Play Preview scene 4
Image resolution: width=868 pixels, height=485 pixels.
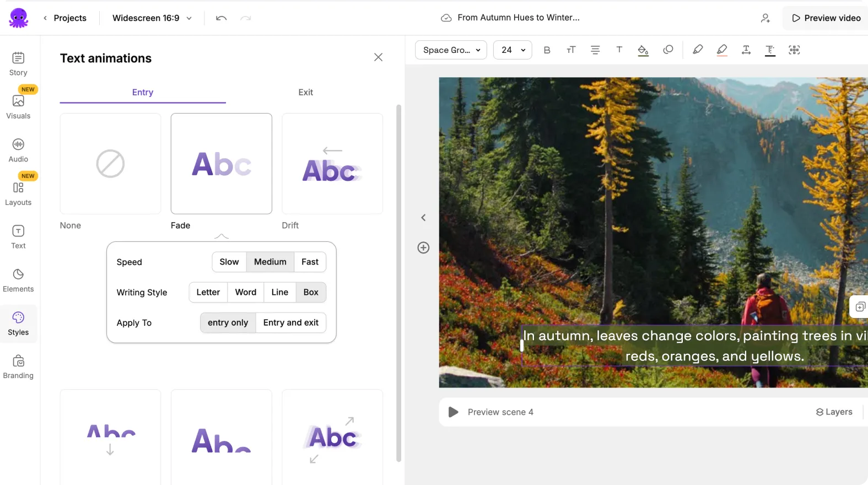pos(453,412)
